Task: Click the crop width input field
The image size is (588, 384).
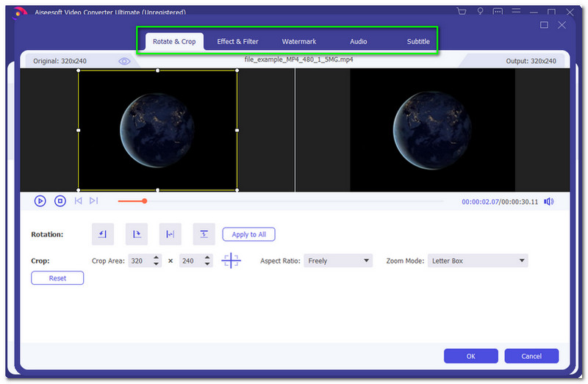Action: click(x=138, y=261)
